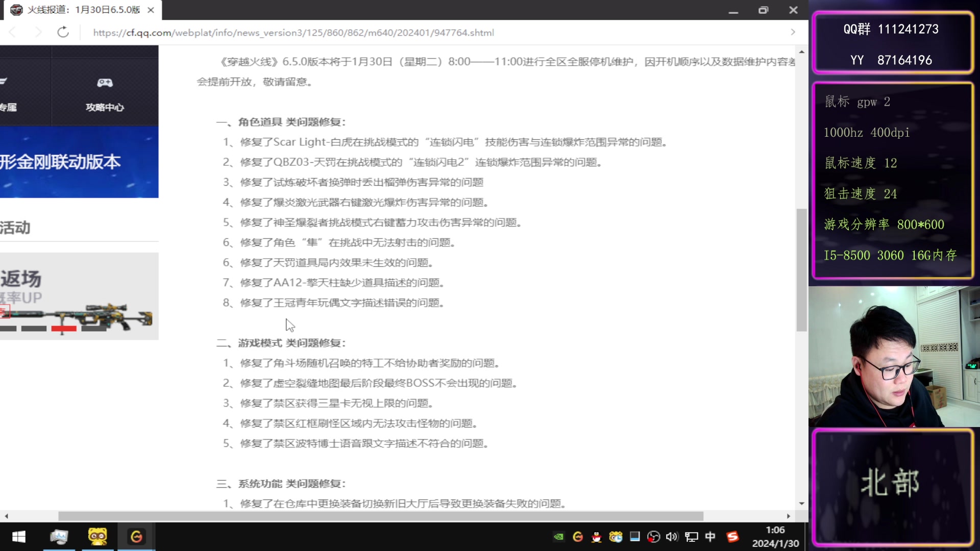Screen dimensions: 980x551
Task: Open QQ penguin tray icon
Action: (x=596, y=537)
